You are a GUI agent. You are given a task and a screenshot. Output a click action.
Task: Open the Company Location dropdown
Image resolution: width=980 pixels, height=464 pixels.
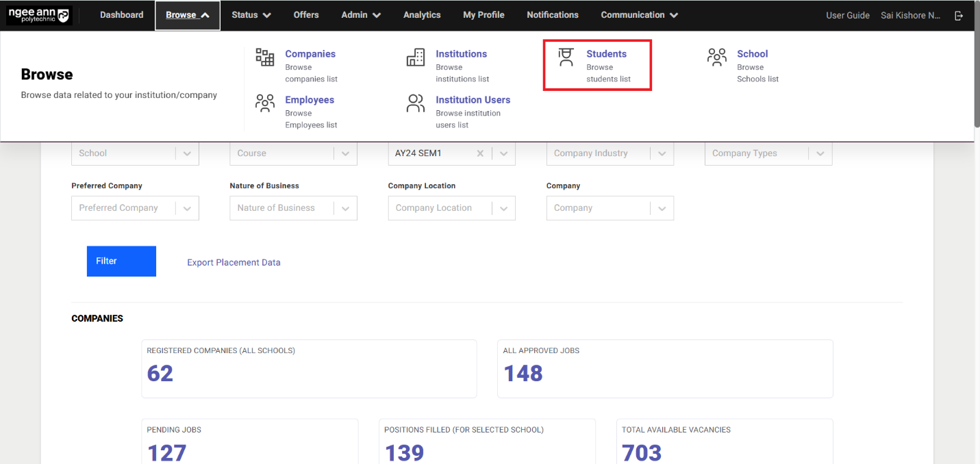coord(503,208)
